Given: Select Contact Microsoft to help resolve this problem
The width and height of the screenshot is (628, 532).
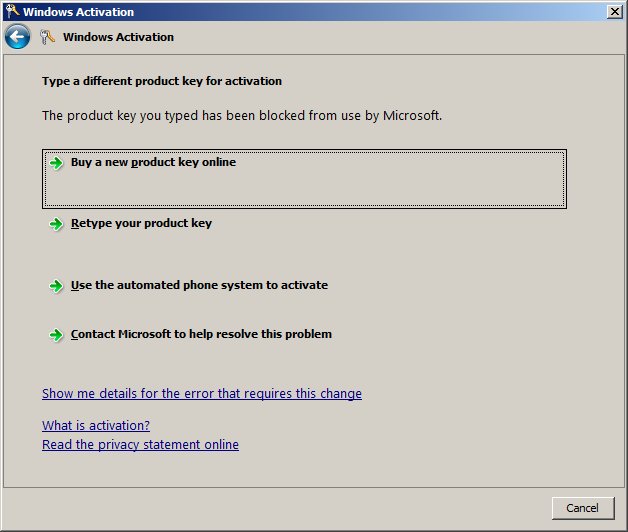Looking at the screenshot, I should click(201, 335).
